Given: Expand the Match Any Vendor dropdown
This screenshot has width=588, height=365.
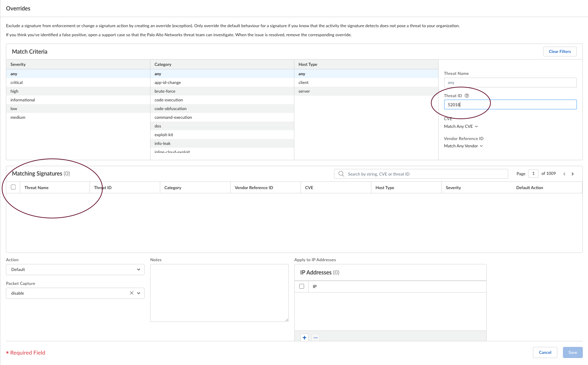Looking at the screenshot, I should 463,146.
